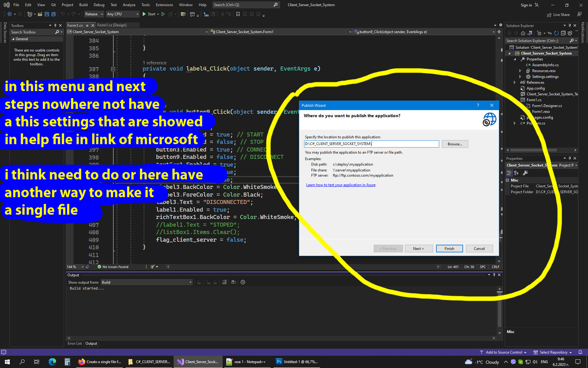Clear all output pane text icon
The height and width of the screenshot is (368, 588).
point(224,282)
